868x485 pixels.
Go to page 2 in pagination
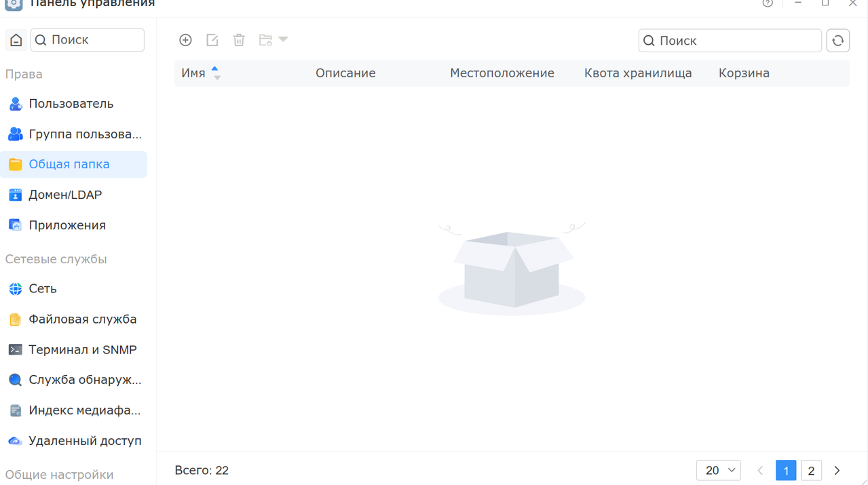pos(811,470)
